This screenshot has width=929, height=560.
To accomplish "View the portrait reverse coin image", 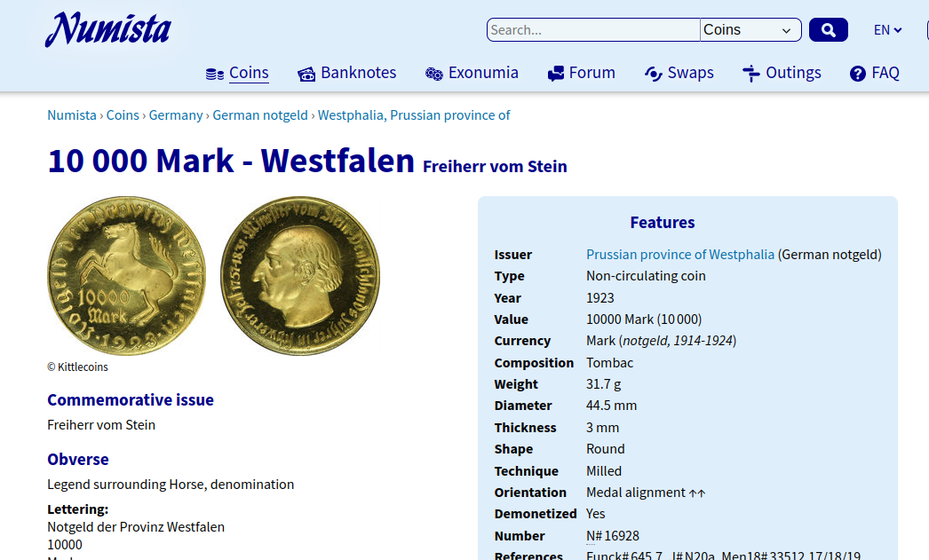I will point(300,276).
